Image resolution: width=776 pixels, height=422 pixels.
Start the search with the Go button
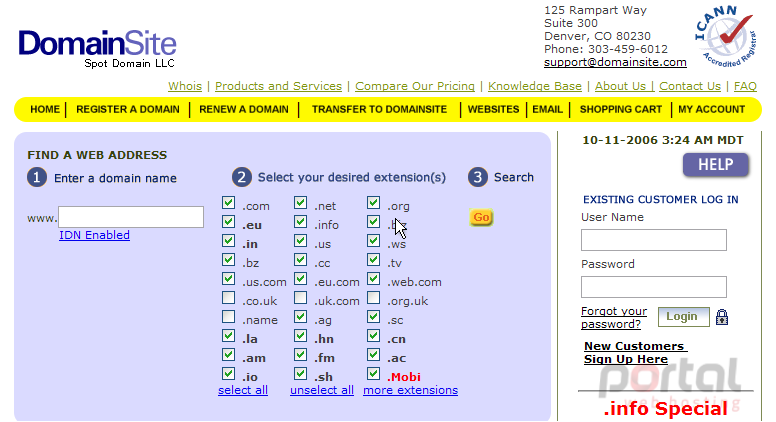481,217
